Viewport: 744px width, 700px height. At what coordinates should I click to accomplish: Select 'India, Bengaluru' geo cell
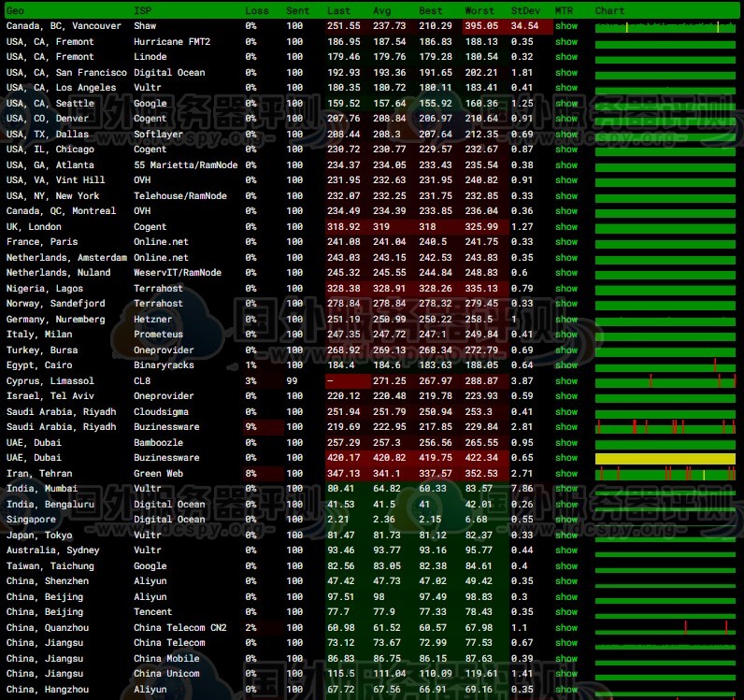tap(50, 505)
